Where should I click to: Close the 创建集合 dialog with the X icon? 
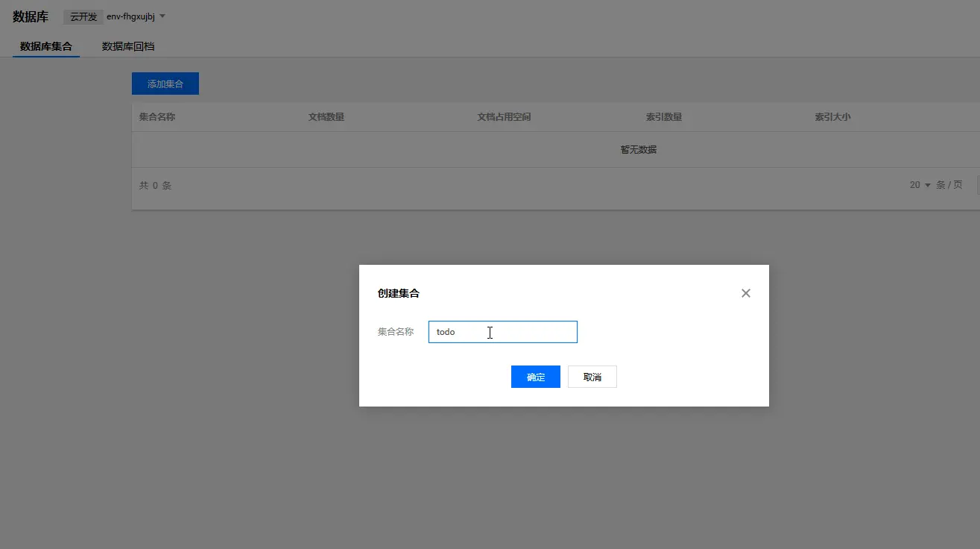(x=745, y=293)
